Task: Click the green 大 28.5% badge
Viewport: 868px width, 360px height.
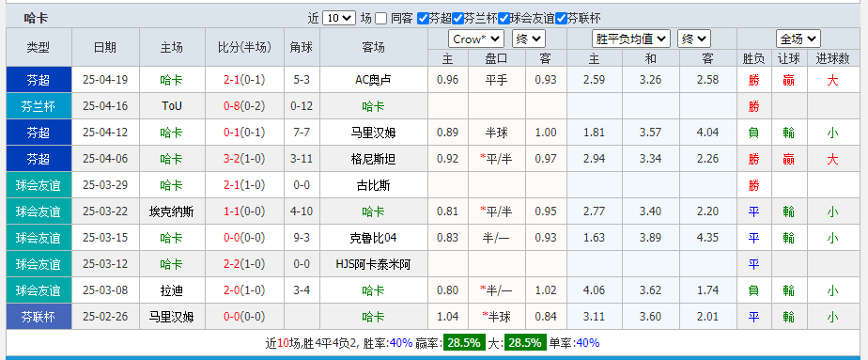Action: click(x=525, y=343)
